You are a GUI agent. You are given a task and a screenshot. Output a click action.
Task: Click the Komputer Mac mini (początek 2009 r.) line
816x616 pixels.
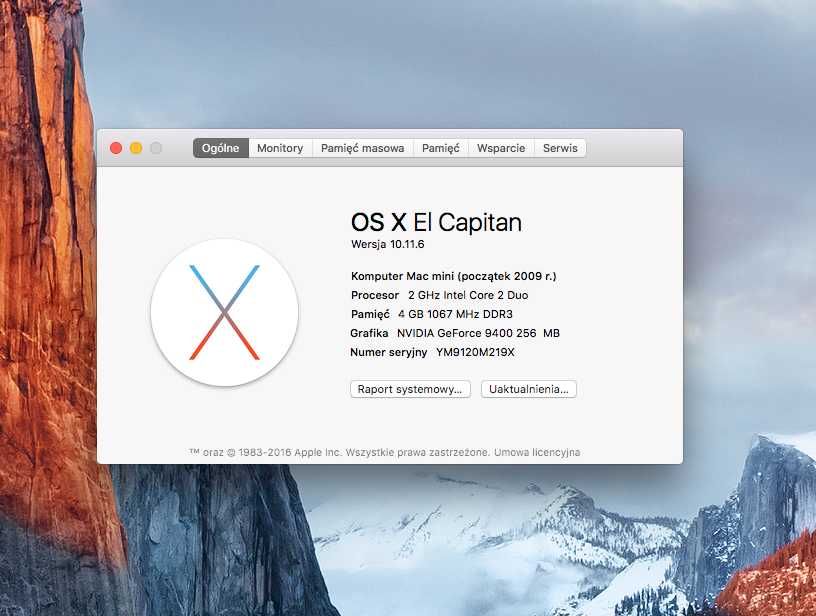[x=454, y=276]
